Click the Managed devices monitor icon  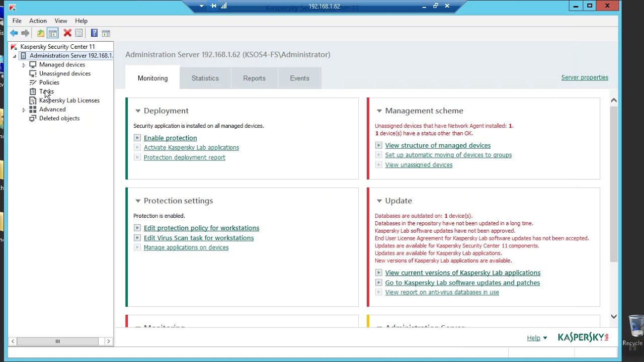(x=33, y=65)
